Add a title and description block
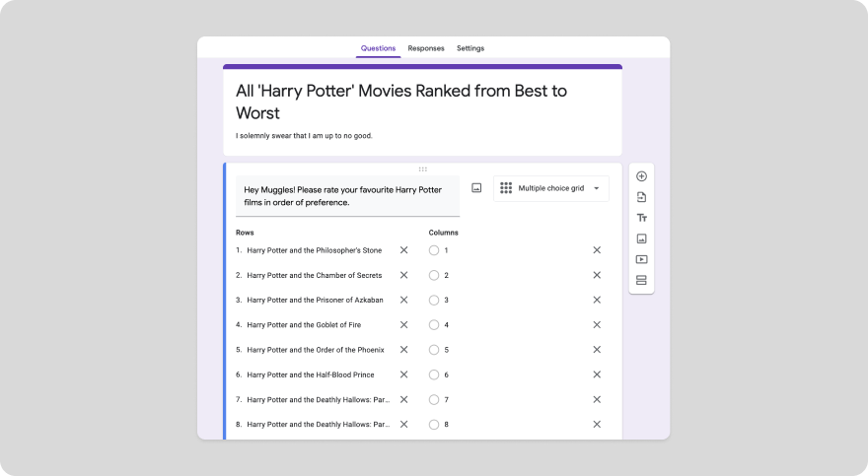868x476 pixels. tap(641, 218)
